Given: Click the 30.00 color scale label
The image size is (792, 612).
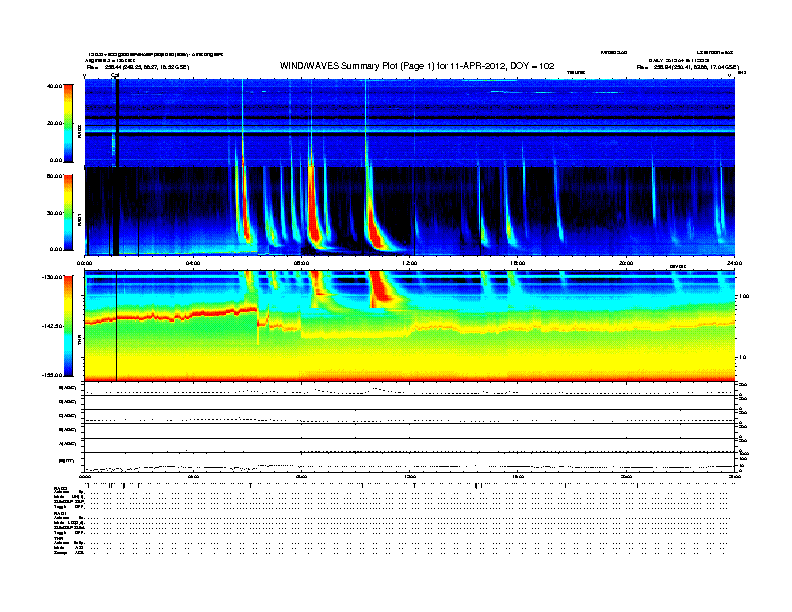Looking at the screenshot, I should pos(54,213).
